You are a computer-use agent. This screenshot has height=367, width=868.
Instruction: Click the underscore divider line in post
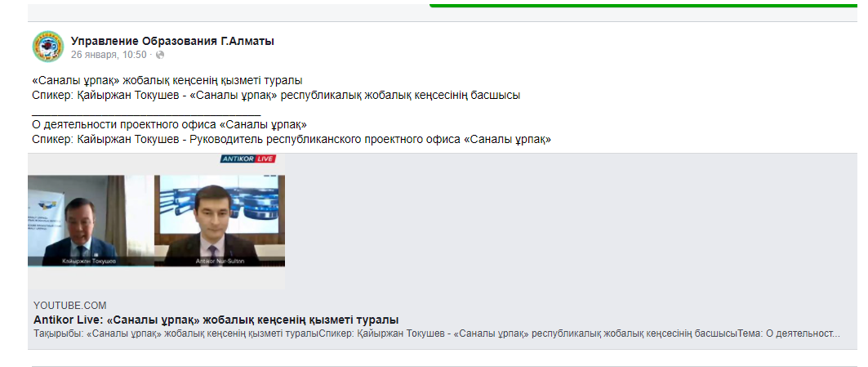[145, 111]
